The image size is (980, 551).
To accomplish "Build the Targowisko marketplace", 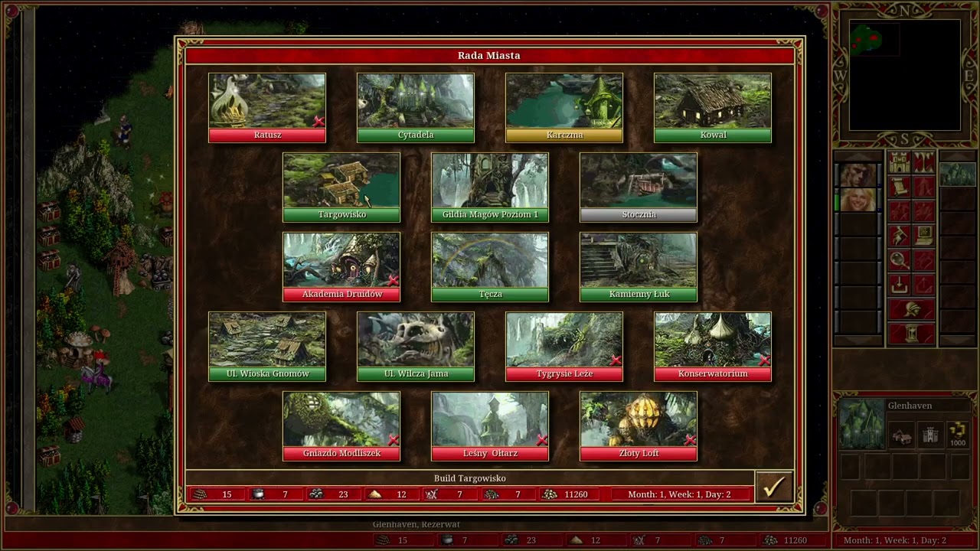I will (x=341, y=187).
